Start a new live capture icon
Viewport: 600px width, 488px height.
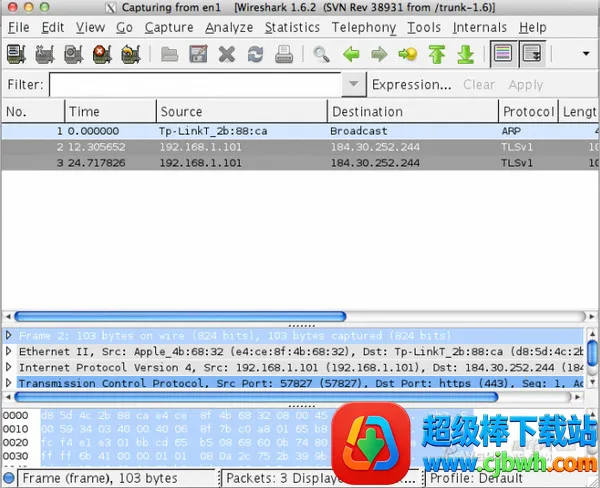73,54
